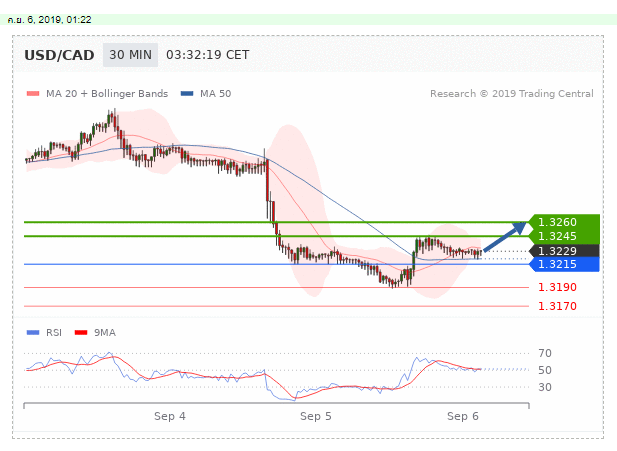This screenshot has height=451, width=617.
Task: Click the Sep 5 date axis label
Action: click(x=316, y=416)
